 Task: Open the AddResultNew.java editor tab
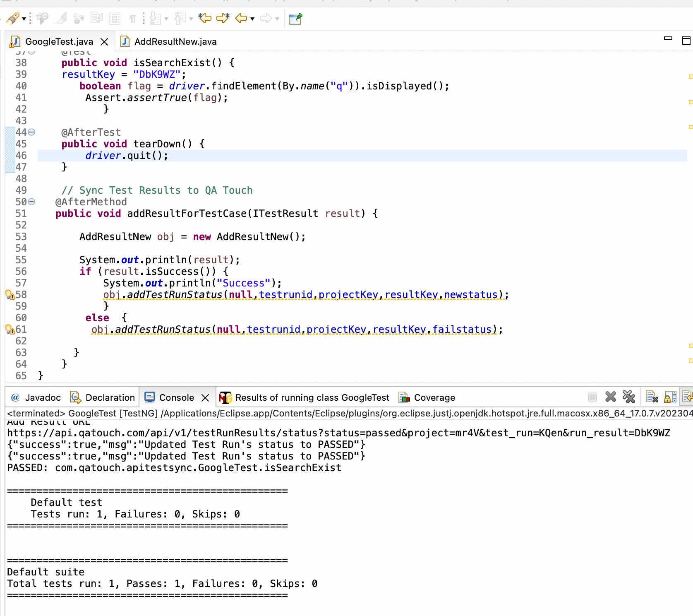pyautogui.click(x=168, y=41)
